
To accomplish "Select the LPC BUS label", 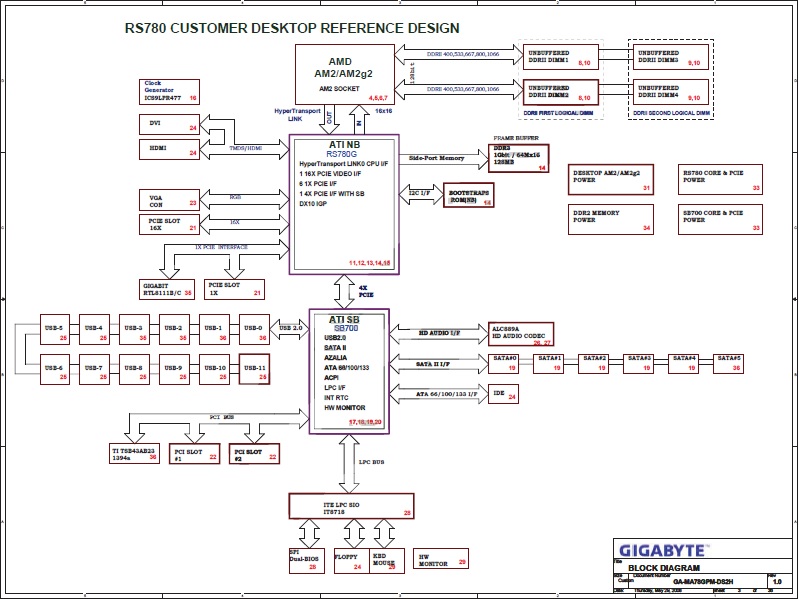I will point(371,462).
